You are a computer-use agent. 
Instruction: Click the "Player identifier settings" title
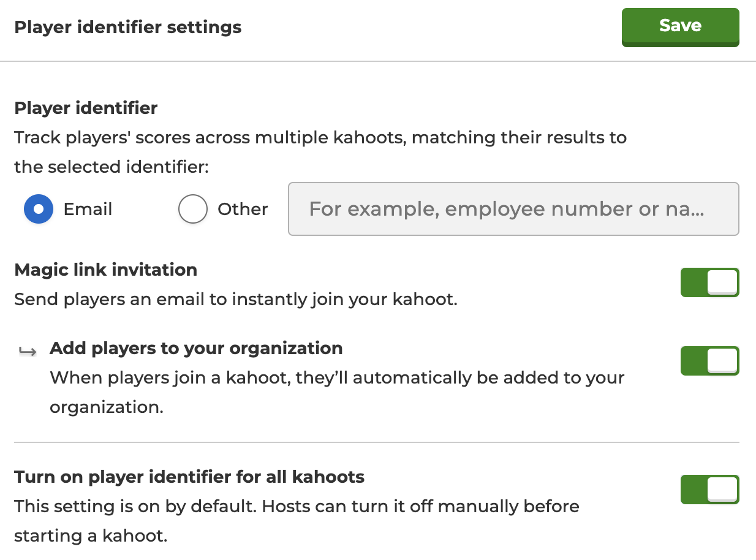point(127,28)
